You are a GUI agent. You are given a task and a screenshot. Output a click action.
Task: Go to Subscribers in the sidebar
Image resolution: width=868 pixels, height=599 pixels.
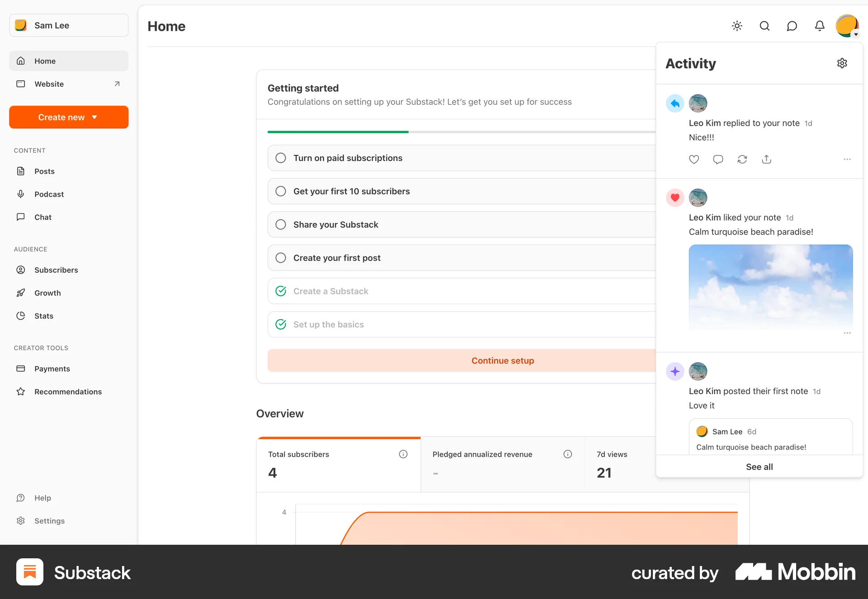tap(56, 270)
